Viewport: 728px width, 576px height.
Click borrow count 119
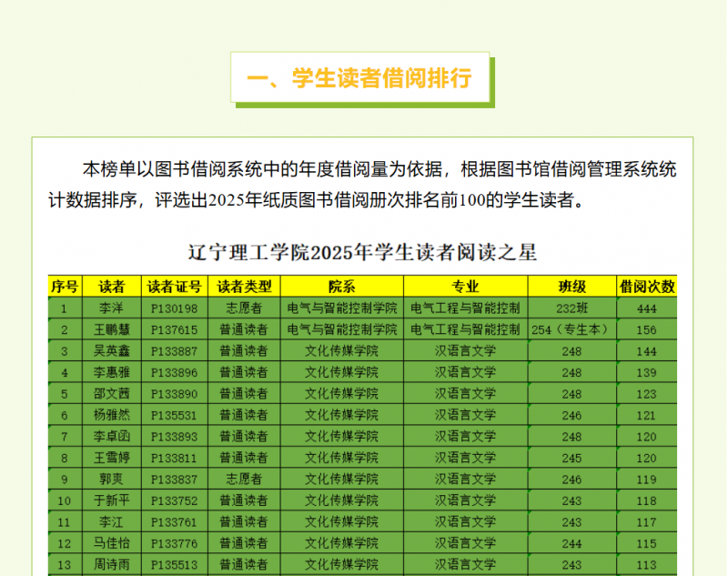[647, 480]
